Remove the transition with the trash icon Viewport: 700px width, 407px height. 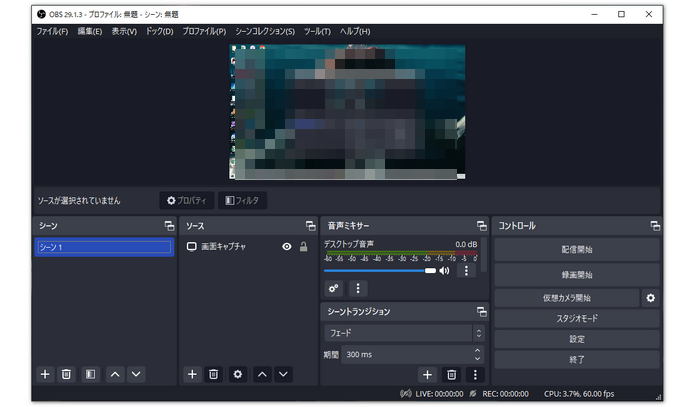tap(451, 374)
